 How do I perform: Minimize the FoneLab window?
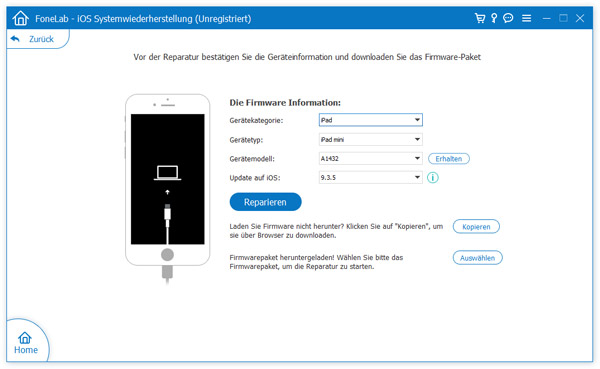pos(546,18)
